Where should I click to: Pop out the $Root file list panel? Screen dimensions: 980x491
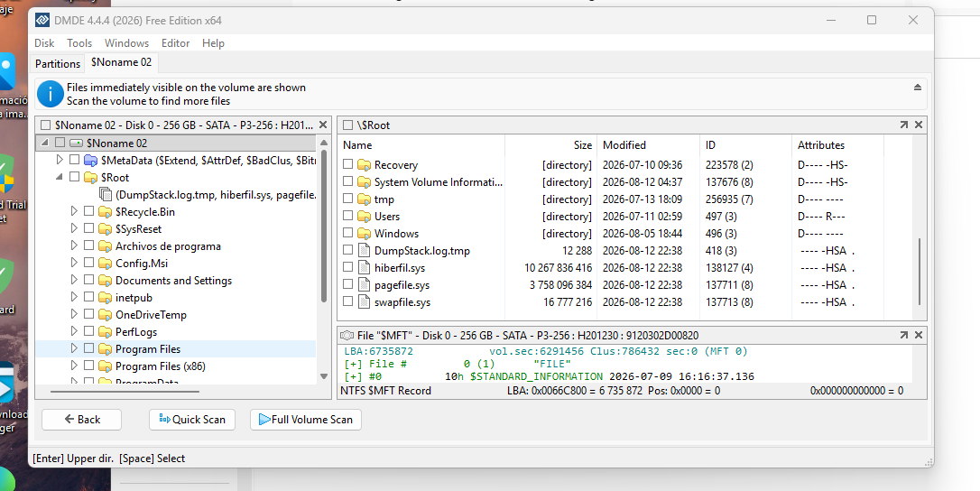904,125
